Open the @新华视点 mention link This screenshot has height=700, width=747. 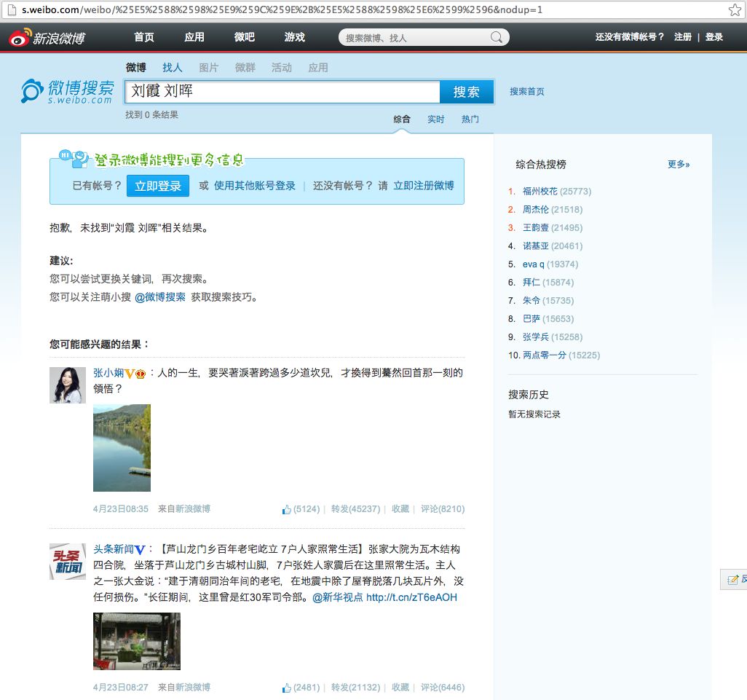pyautogui.click(x=337, y=597)
